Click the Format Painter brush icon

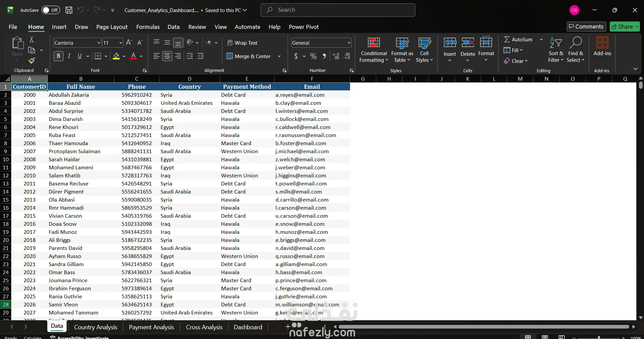(32, 61)
